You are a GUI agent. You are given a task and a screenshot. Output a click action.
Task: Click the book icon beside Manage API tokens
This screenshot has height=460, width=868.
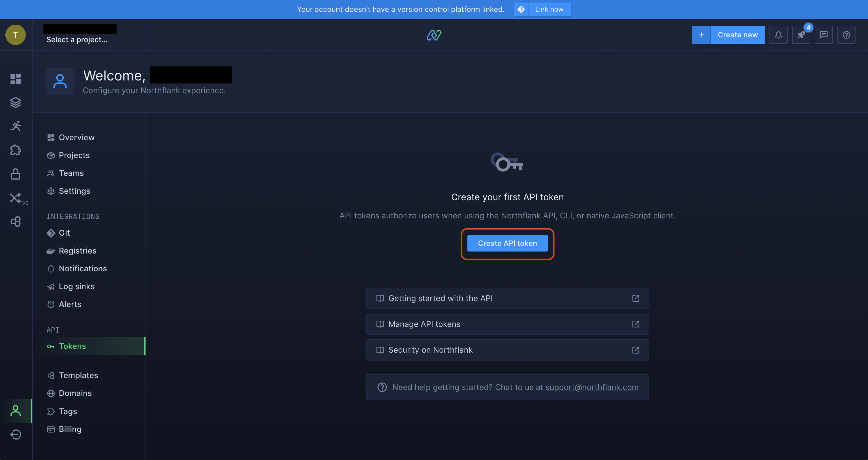(380, 324)
